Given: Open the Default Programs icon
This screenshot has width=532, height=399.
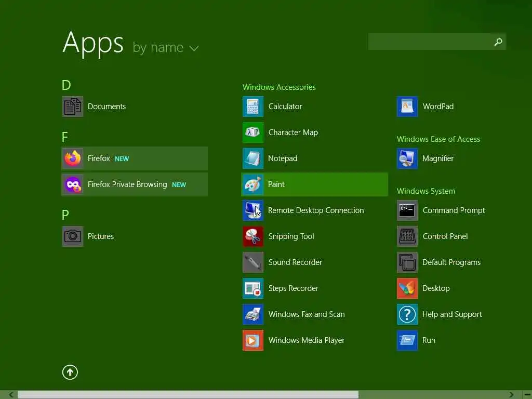Looking at the screenshot, I should (407, 262).
